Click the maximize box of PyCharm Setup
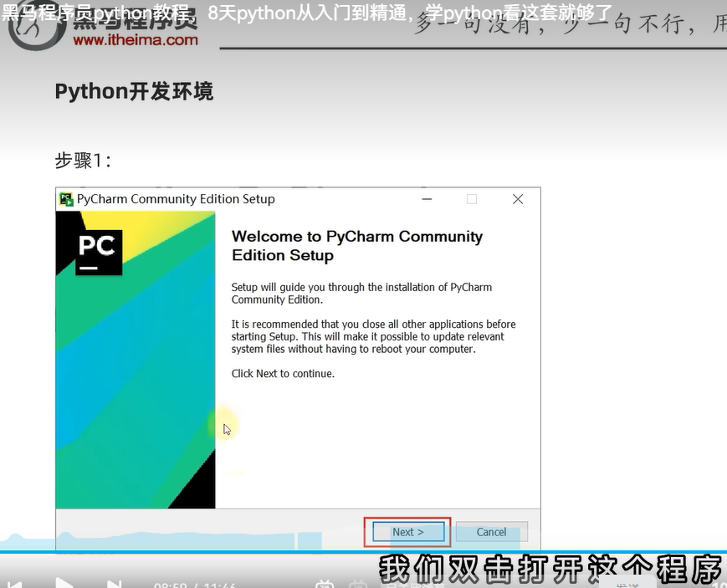Screen dimensions: 727x588 472,199
